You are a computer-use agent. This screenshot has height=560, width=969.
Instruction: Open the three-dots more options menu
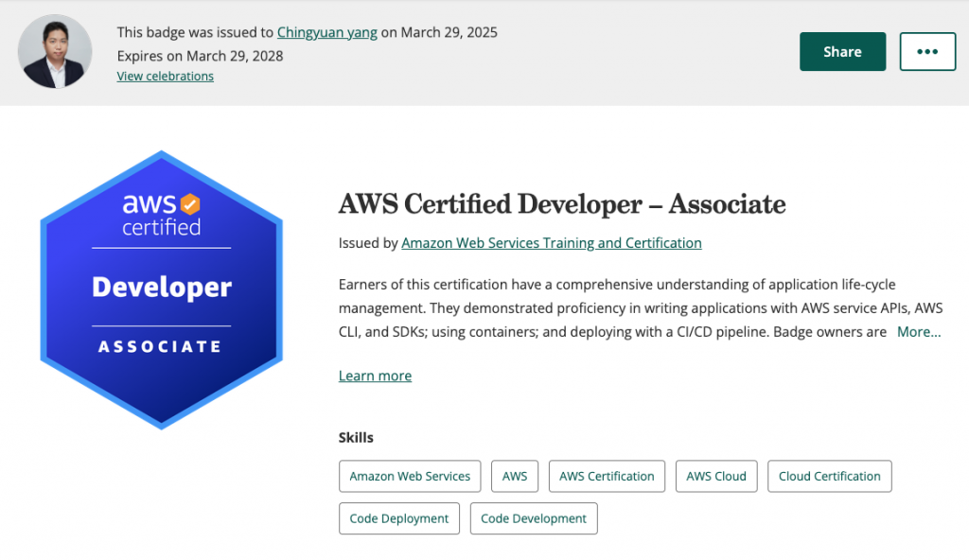point(927,51)
